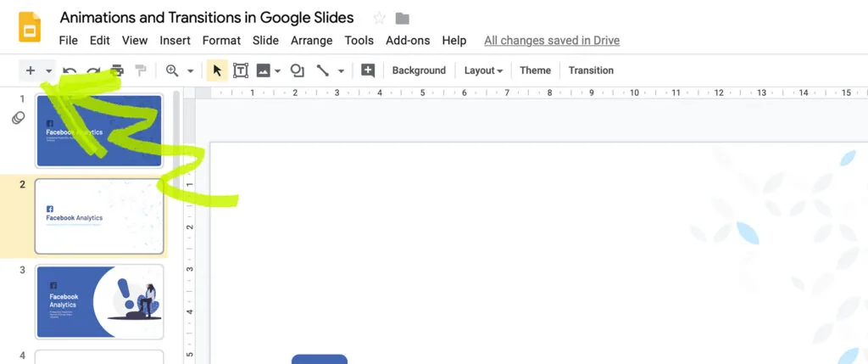Click the presentation title to rename it
The width and height of the screenshot is (868, 364).
click(x=207, y=18)
